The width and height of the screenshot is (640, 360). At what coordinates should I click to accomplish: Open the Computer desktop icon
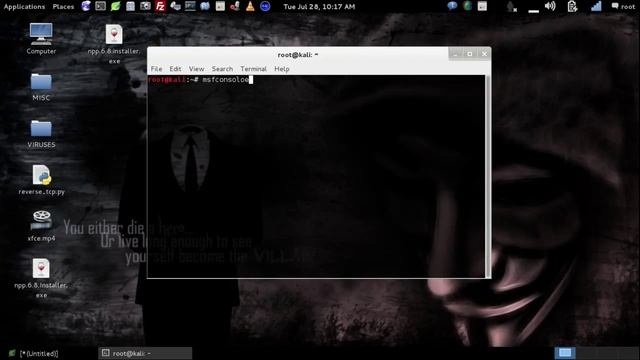[41, 39]
